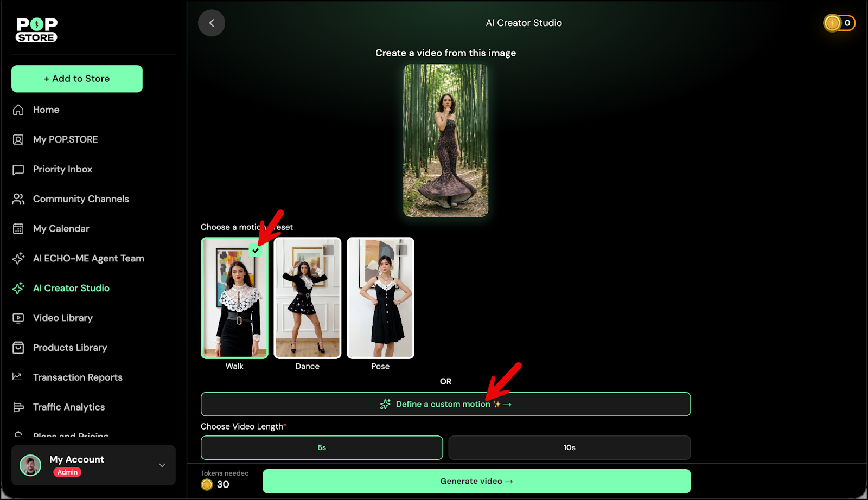This screenshot has width=868, height=500.
Task: Open Video Library play icon
Action: click(x=18, y=318)
